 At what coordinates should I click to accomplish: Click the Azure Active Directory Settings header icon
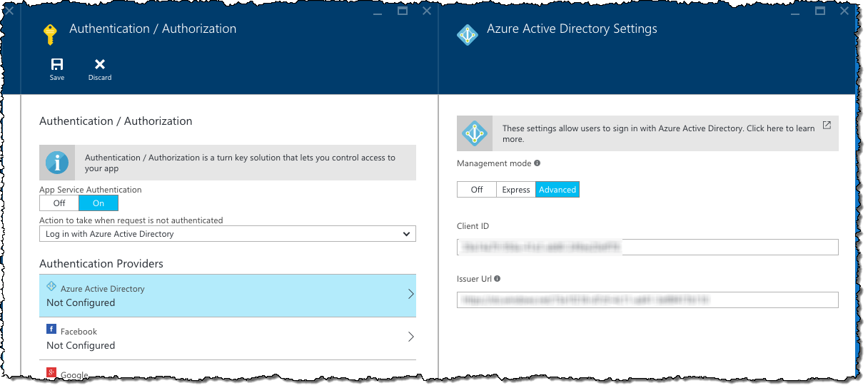click(467, 34)
